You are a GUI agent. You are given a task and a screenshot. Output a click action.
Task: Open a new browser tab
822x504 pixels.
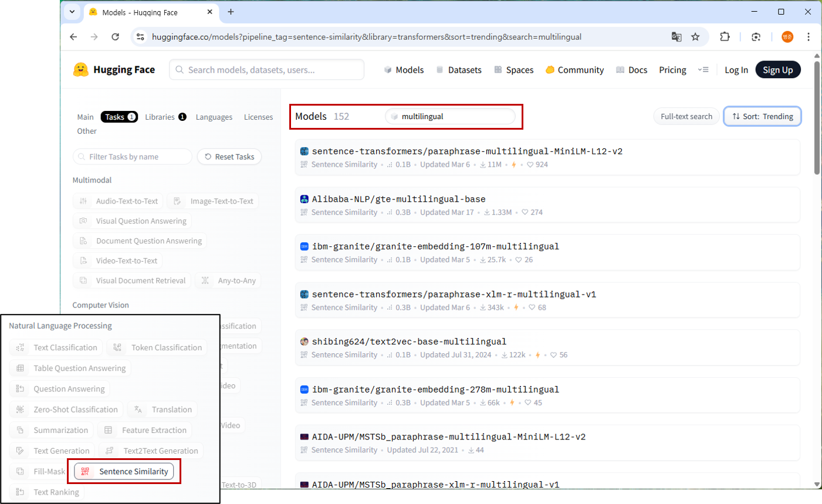231,12
